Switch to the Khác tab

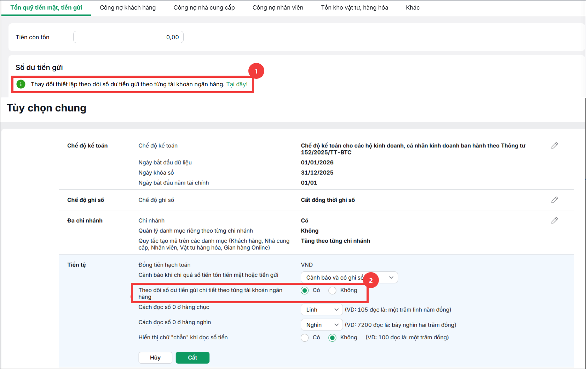coord(413,7)
